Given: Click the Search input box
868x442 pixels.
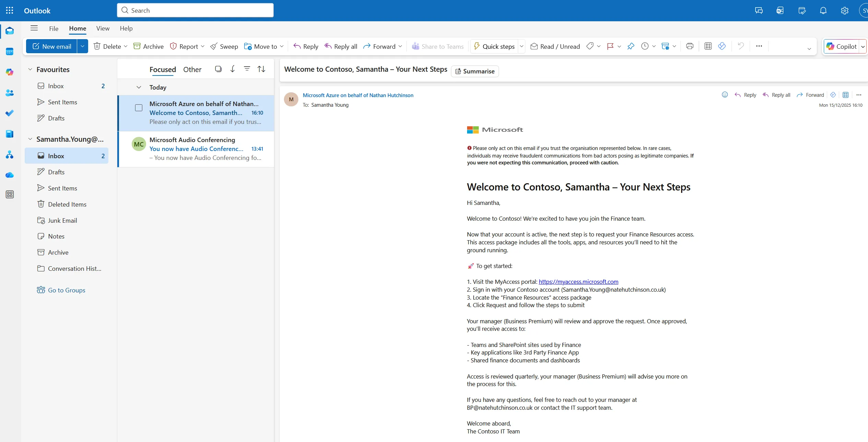Looking at the screenshot, I should pos(195,10).
